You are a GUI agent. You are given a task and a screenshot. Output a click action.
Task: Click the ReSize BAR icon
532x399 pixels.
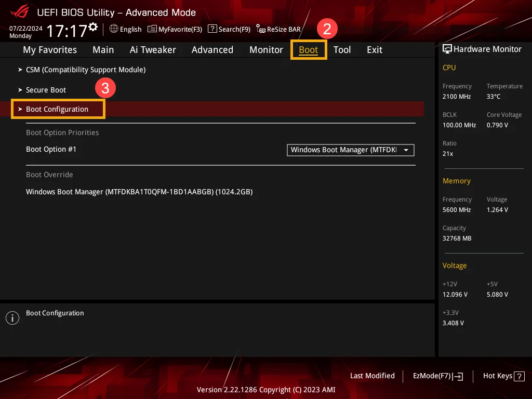(261, 29)
